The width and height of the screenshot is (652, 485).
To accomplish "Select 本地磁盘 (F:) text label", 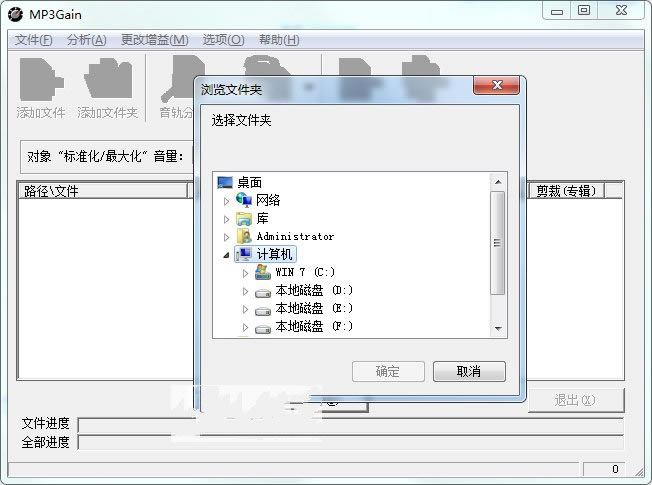I will pos(314,326).
